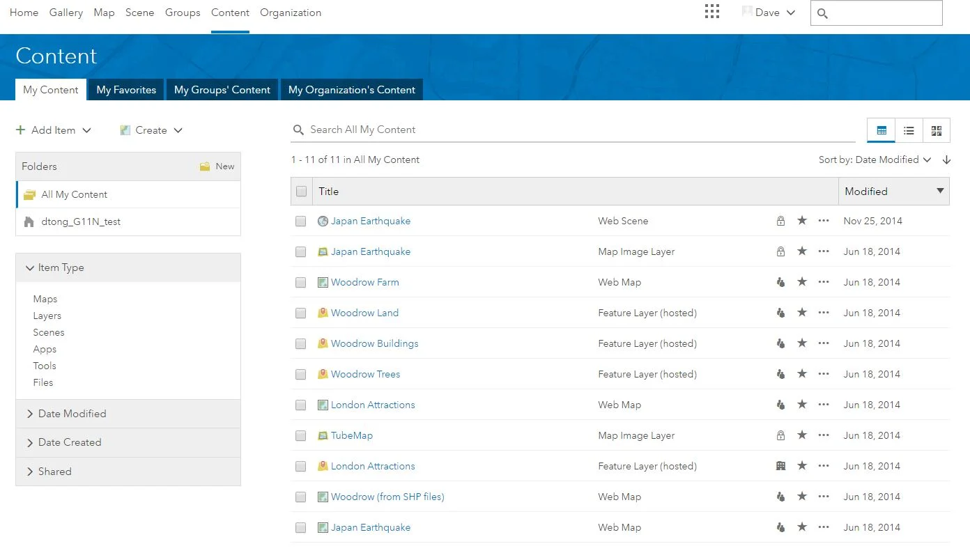Select the checkbox for Woodrow Land
This screenshot has width=970, height=560.
pyautogui.click(x=301, y=313)
